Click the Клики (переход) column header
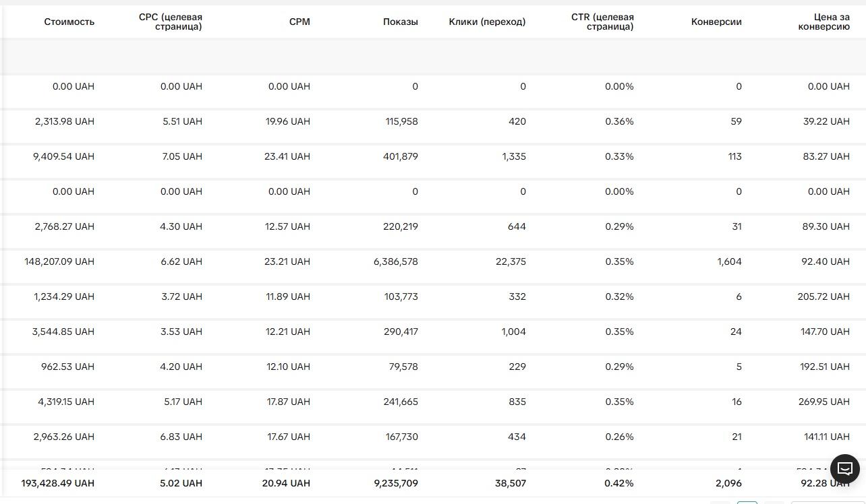This screenshot has height=504, width=866. pyautogui.click(x=487, y=22)
